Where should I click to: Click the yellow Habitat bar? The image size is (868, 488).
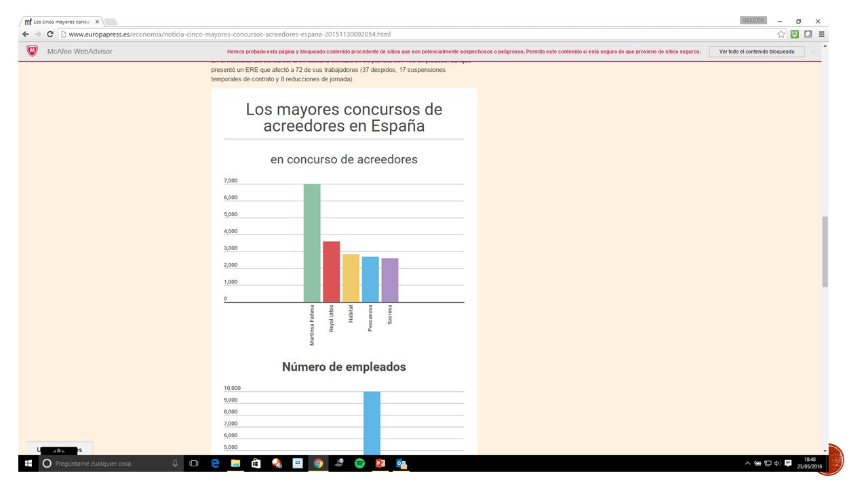tap(351, 279)
